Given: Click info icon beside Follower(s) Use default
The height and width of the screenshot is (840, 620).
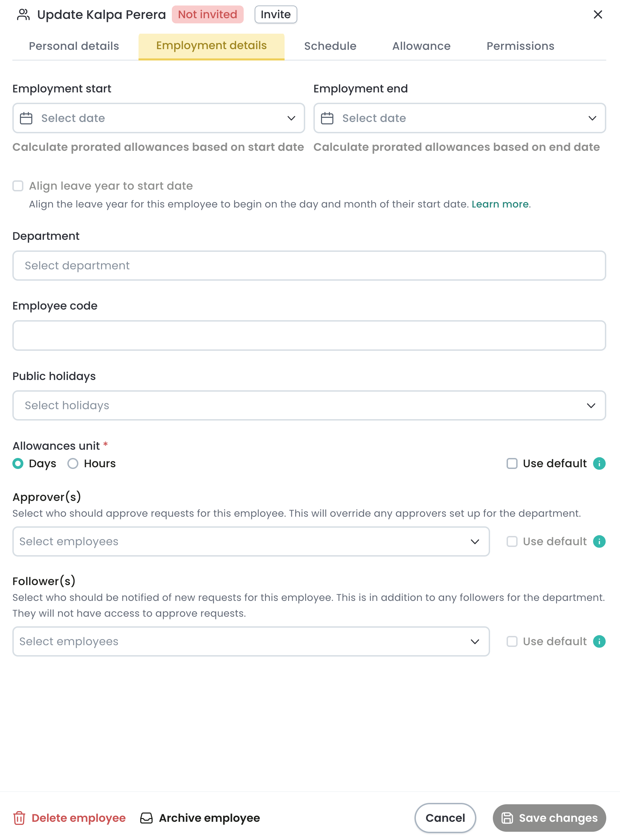Looking at the screenshot, I should pyautogui.click(x=599, y=641).
